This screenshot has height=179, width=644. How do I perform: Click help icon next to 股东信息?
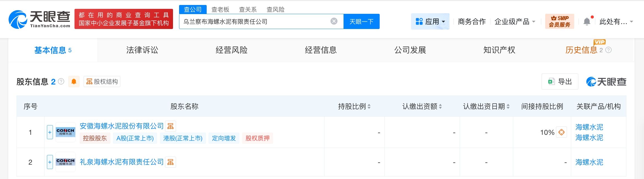point(61,81)
